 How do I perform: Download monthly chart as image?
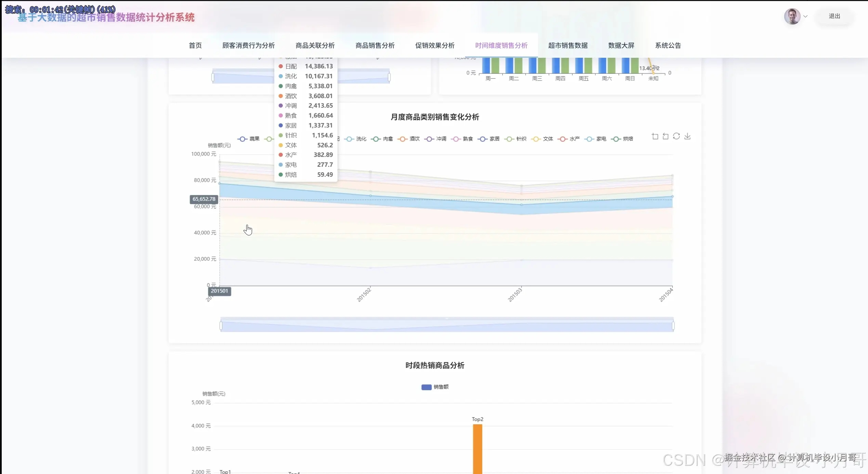click(x=687, y=136)
